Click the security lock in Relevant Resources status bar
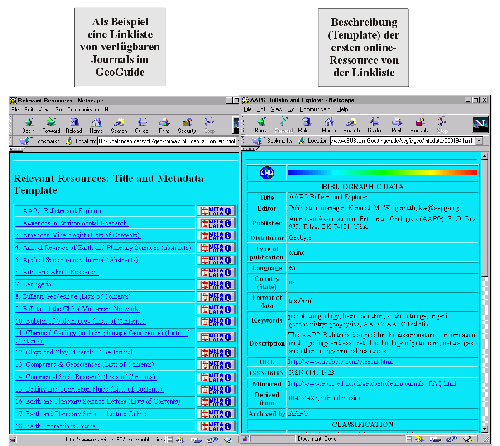Viewport: 500px width, 446px height. (13, 440)
